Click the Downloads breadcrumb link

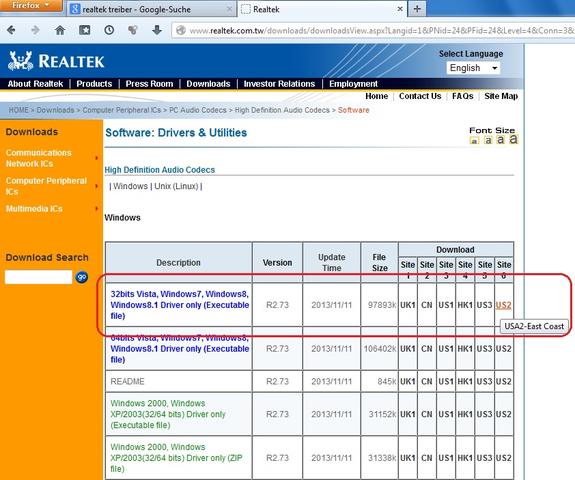pos(55,110)
